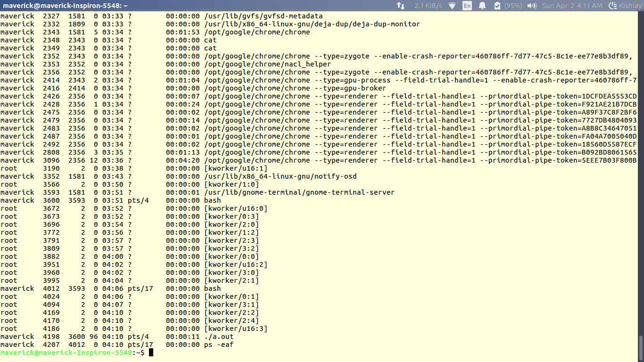Screen dimensions: 644x362
Task: Click the [kworker/u16:2] entry
Action: pyautogui.click(x=236, y=264)
